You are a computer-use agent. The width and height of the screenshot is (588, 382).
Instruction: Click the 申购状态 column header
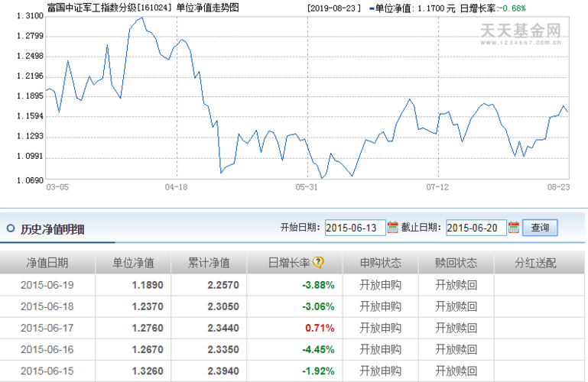point(381,263)
